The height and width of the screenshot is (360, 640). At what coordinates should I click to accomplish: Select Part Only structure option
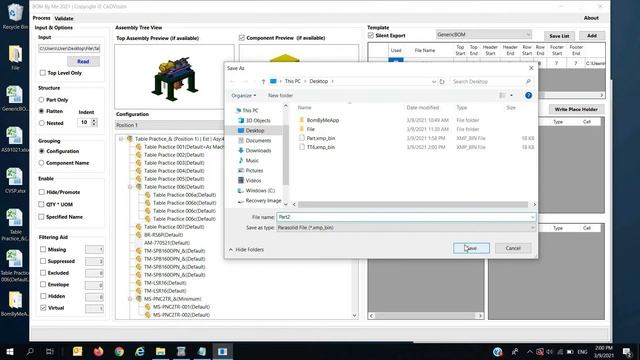pos(41,100)
